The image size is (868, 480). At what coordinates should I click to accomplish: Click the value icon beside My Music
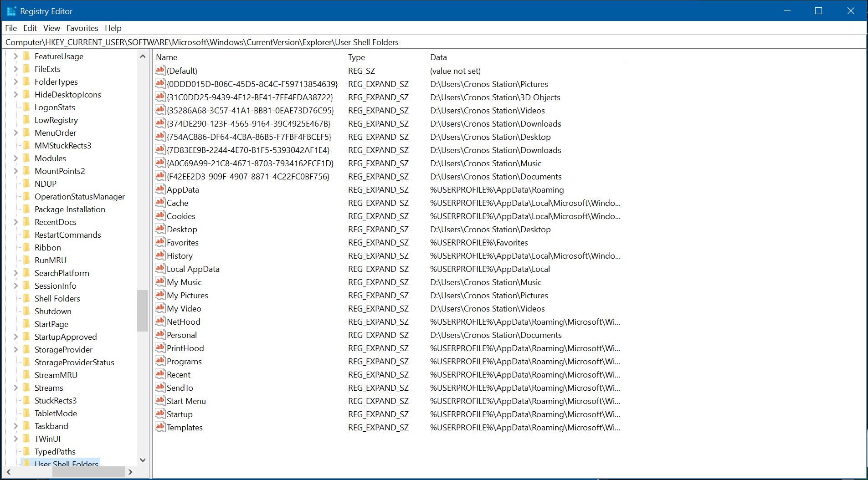[160, 281]
